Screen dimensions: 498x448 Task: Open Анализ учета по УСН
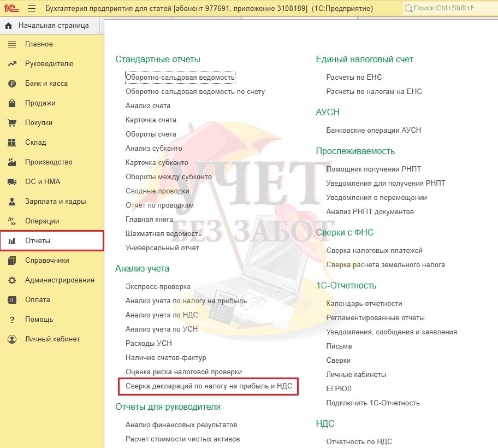click(x=161, y=329)
